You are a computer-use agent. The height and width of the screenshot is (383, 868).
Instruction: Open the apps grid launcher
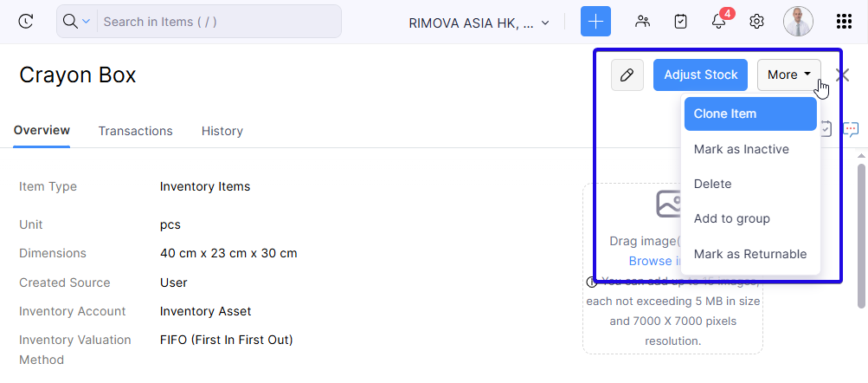[x=844, y=22]
